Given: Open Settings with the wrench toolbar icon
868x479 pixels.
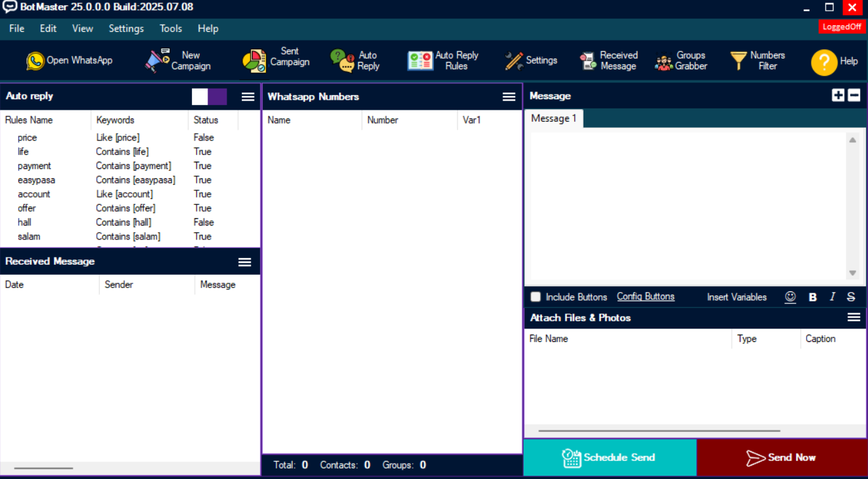Looking at the screenshot, I should click(x=530, y=61).
